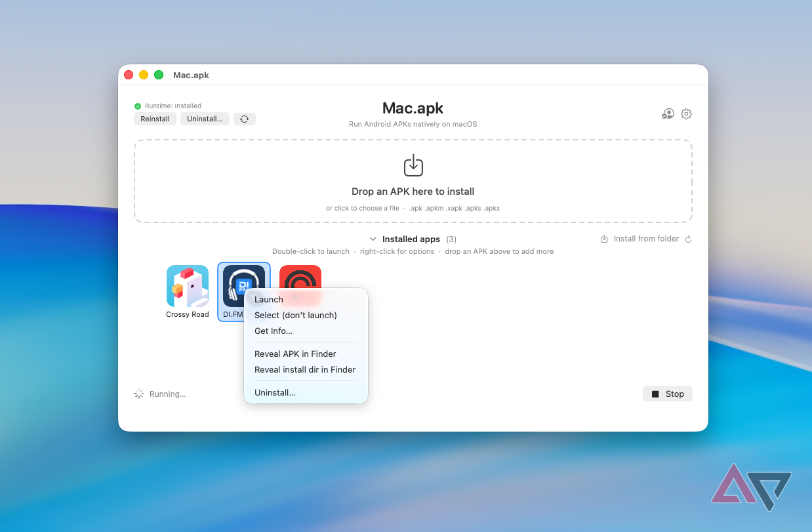The image size is (812, 532).
Task: Collapse the Installed apps section chevron
Action: pyautogui.click(x=373, y=239)
